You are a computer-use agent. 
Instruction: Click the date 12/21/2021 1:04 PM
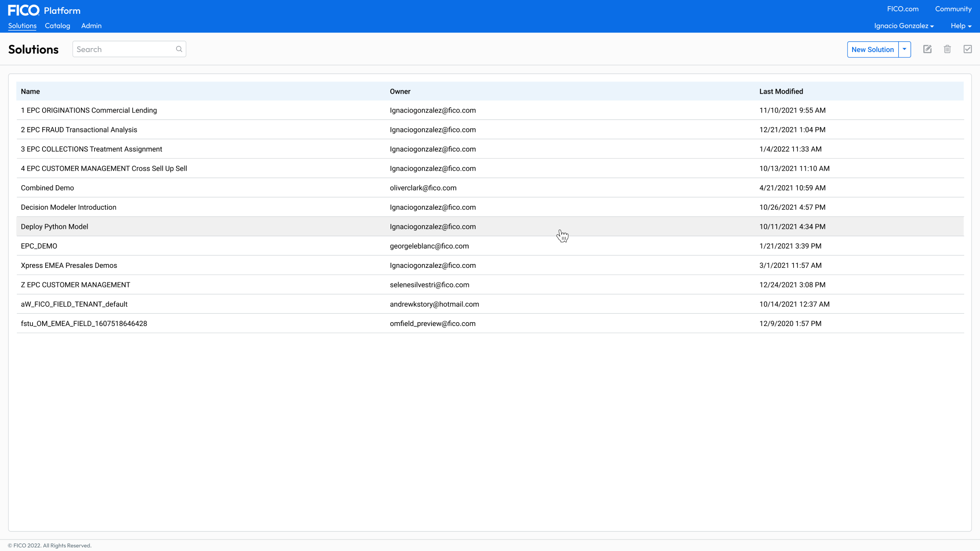[x=792, y=130]
